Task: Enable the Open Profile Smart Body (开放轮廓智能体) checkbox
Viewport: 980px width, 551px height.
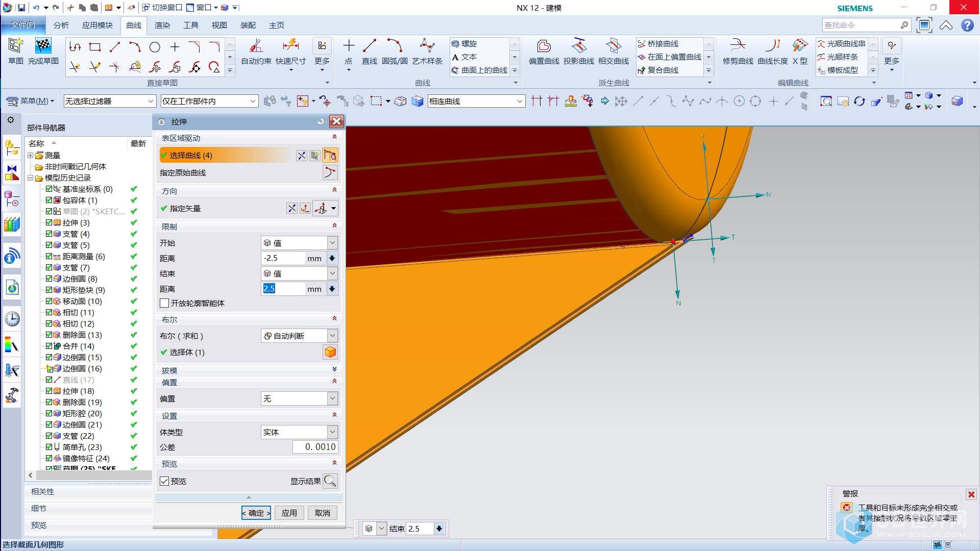Action: tap(164, 303)
